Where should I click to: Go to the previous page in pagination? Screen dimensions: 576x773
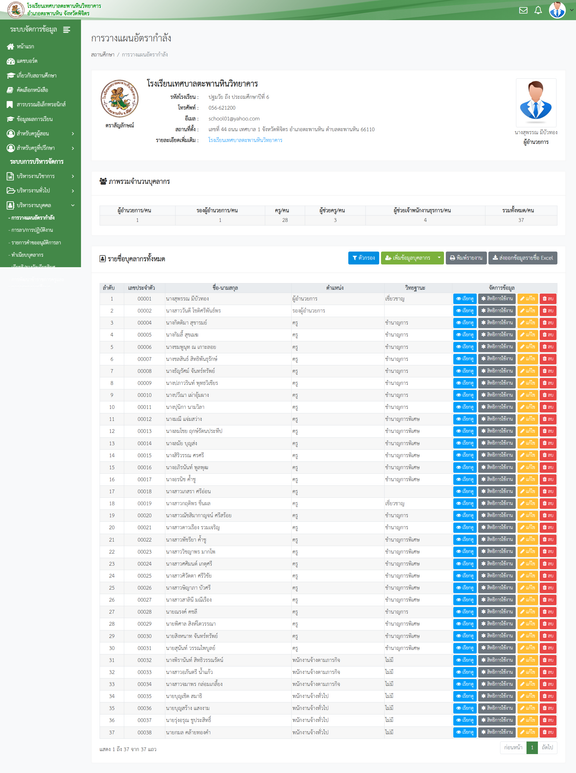coord(513,748)
